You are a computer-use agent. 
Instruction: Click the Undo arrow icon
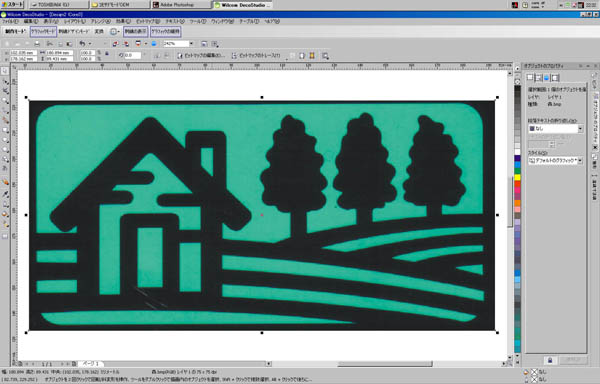pyautogui.click(x=82, y=44)
